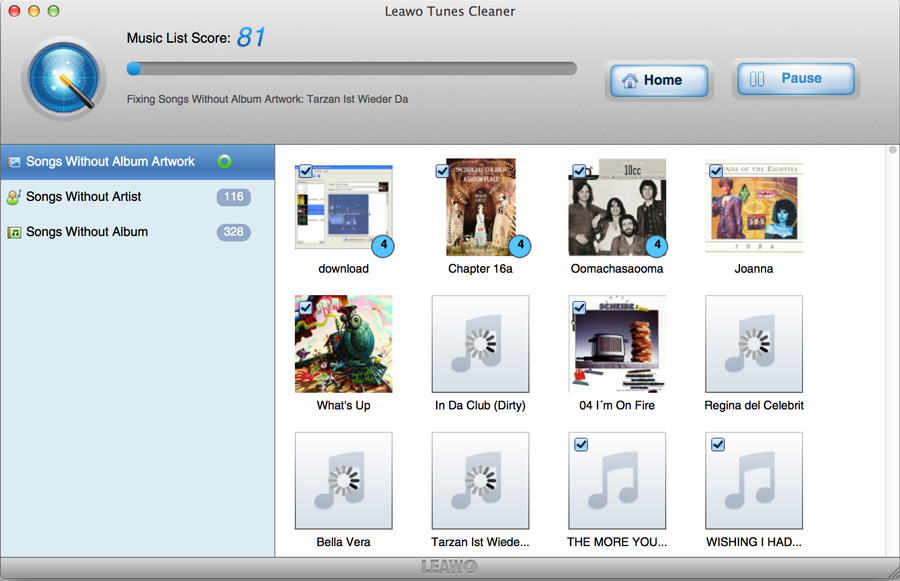900x581 pixels.
Task: Select the What's Up train artwork
Action: point(344,344)
